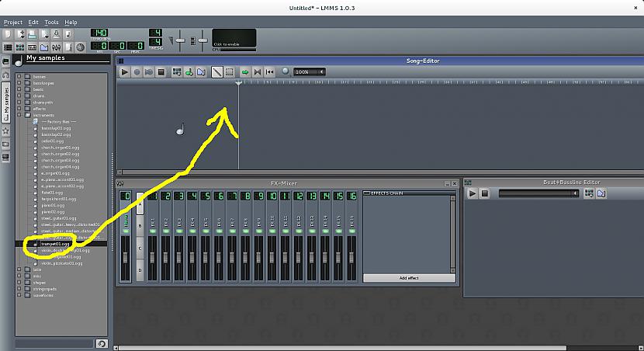The height and width of the screenshot is (351, 644).
Task: Click the tempo display showing 140
Action: 99,33
